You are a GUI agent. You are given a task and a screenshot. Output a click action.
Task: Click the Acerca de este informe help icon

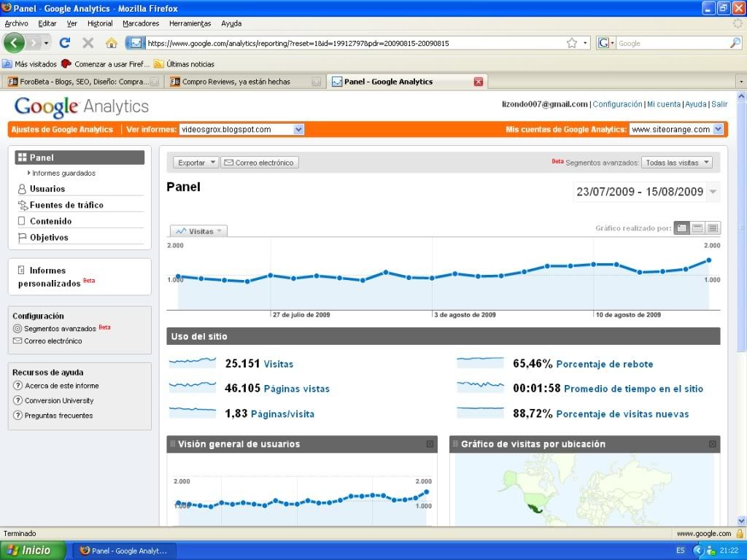click(x=18, y=386)
